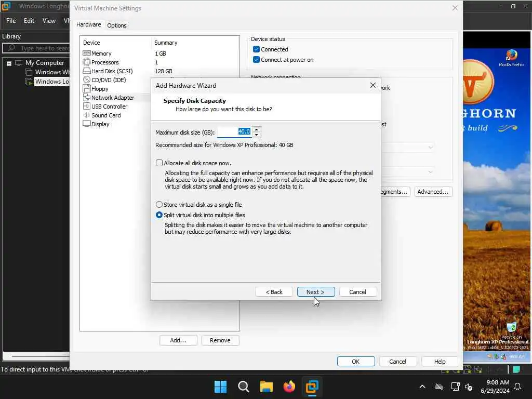
Task: Decrease maximum disk size with down arrow
Action: [x=257, y=135]
